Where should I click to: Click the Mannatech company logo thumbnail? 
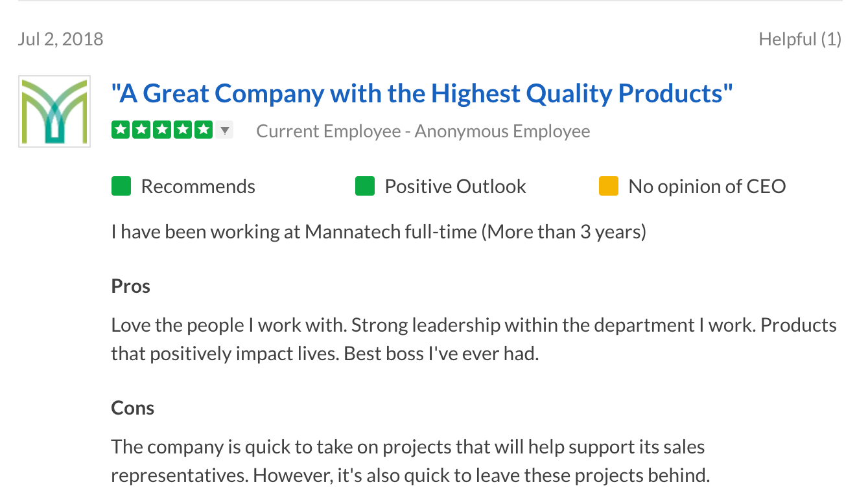pos(54,111)
